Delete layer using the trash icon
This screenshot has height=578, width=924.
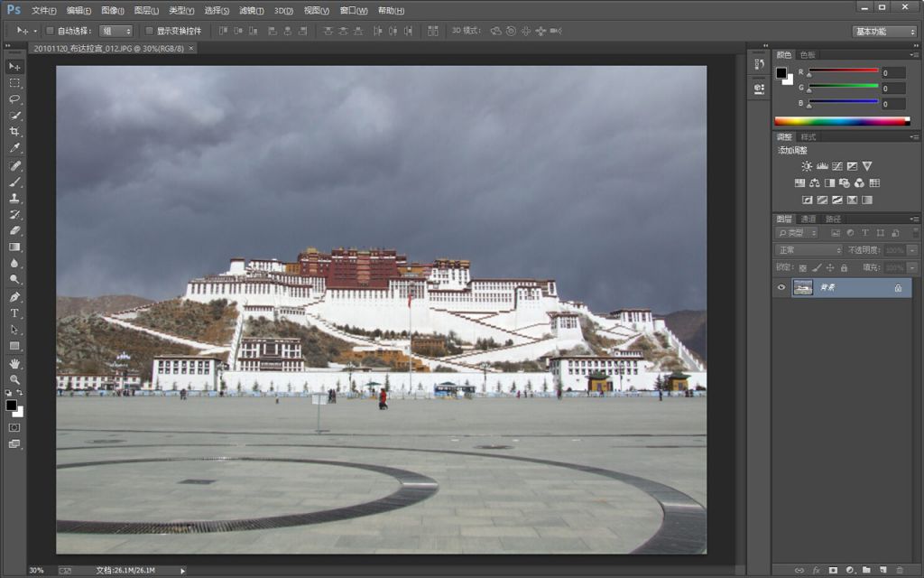click(x=900, y=570)
